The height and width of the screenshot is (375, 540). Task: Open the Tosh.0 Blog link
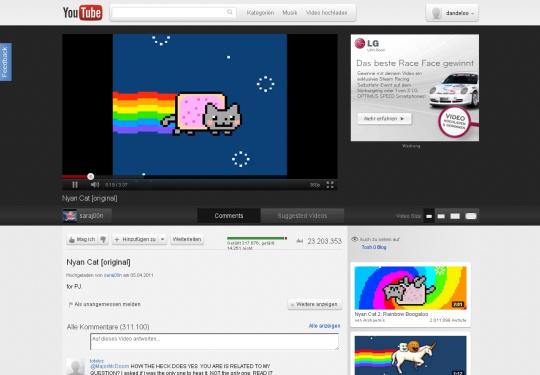click(374, 247)
